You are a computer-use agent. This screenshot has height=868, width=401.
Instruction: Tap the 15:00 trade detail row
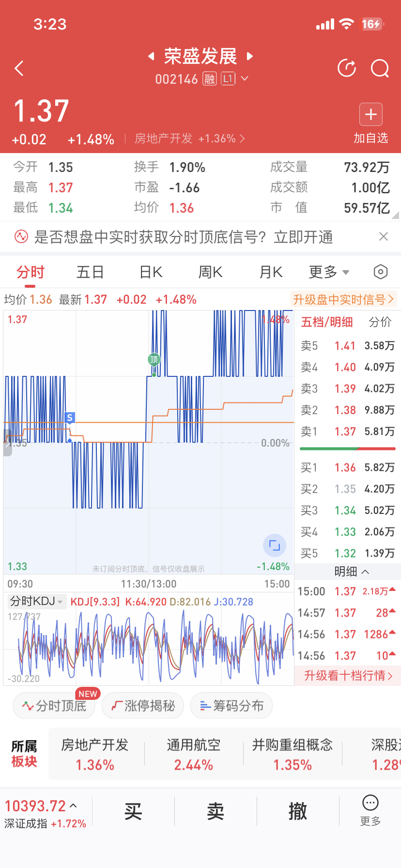(x=348, y=591)
